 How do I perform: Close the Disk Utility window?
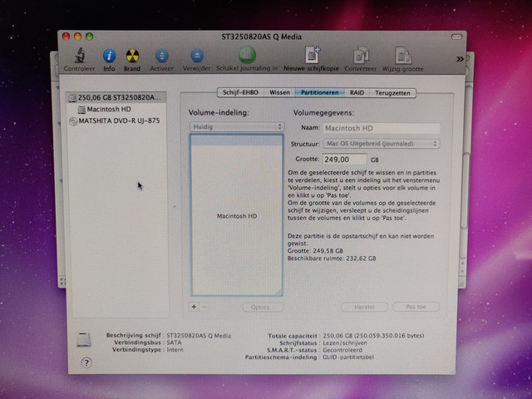coord(66,37)
